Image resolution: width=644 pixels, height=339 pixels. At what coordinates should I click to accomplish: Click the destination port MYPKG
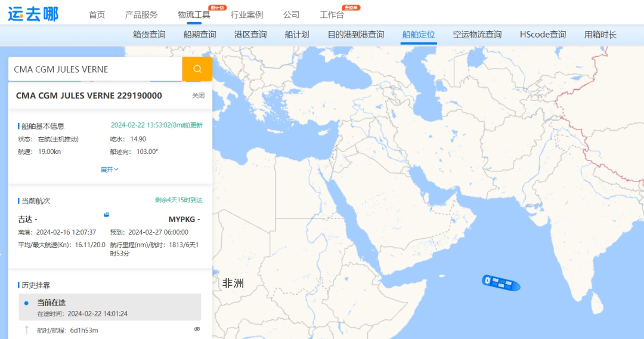[181, 220]
